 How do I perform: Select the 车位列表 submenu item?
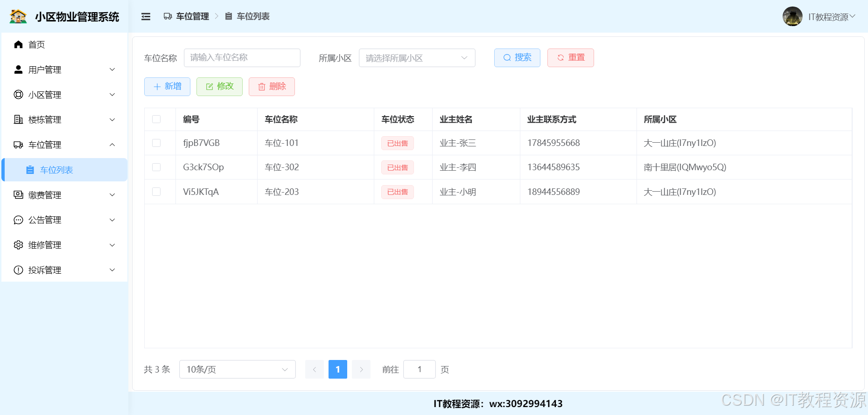coord(64,170)
